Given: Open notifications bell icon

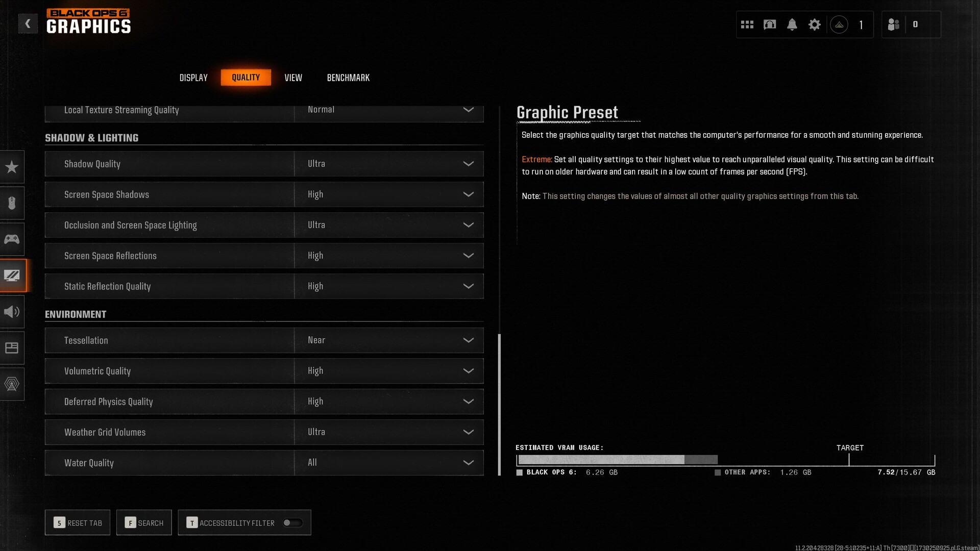Looking at the screenshot, I should (x=792, y=24).
